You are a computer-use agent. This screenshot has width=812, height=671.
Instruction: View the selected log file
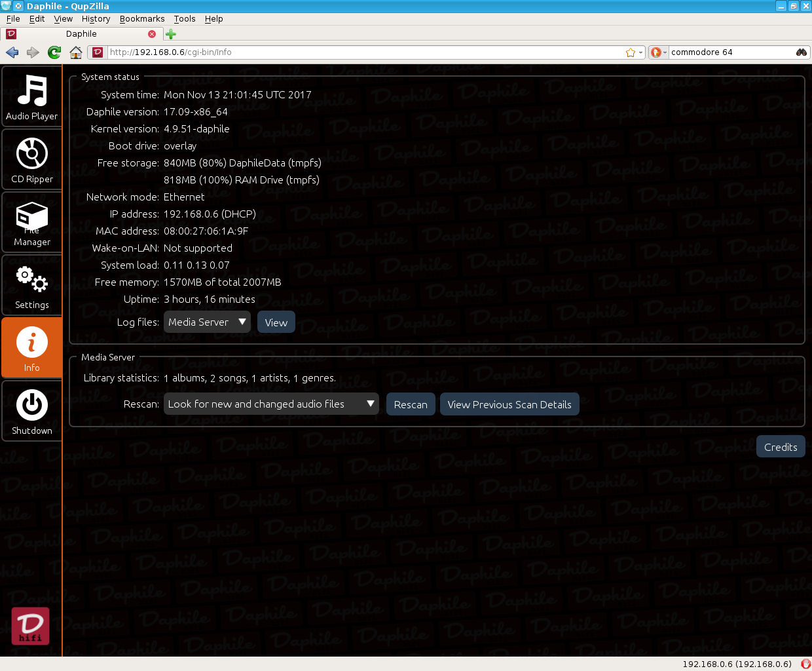click(276, 322)
